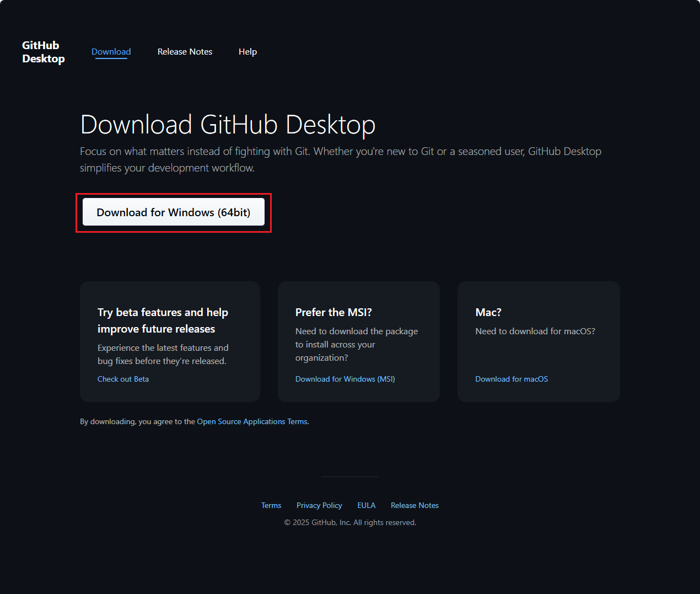The width and height of the screenshot is (700, 594).
Task: Open the Release Notes navigation item
Action: [x=185, y=51]
